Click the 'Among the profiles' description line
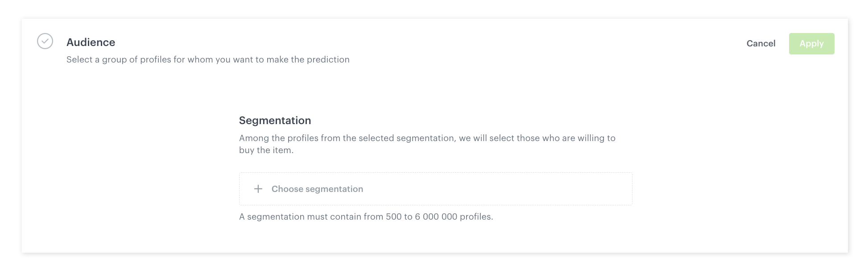The image size is (868, 279). click(x=427, y=138)
